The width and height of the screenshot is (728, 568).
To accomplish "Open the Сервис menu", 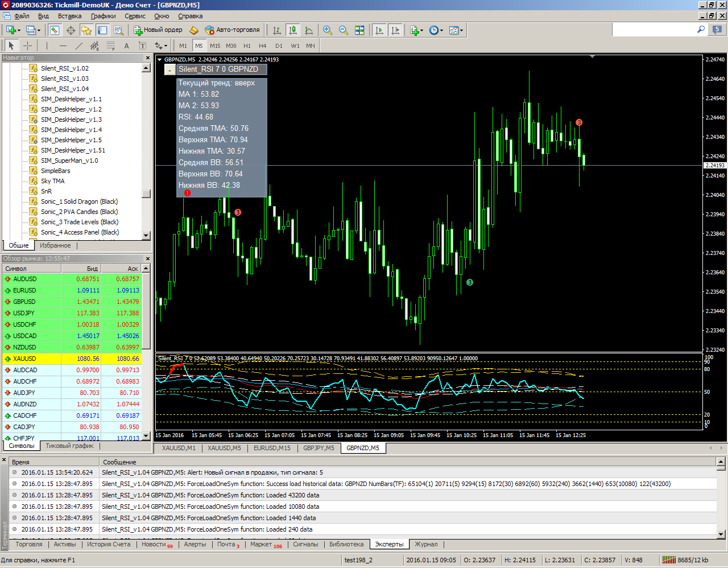I will click(x=135, y=16).
